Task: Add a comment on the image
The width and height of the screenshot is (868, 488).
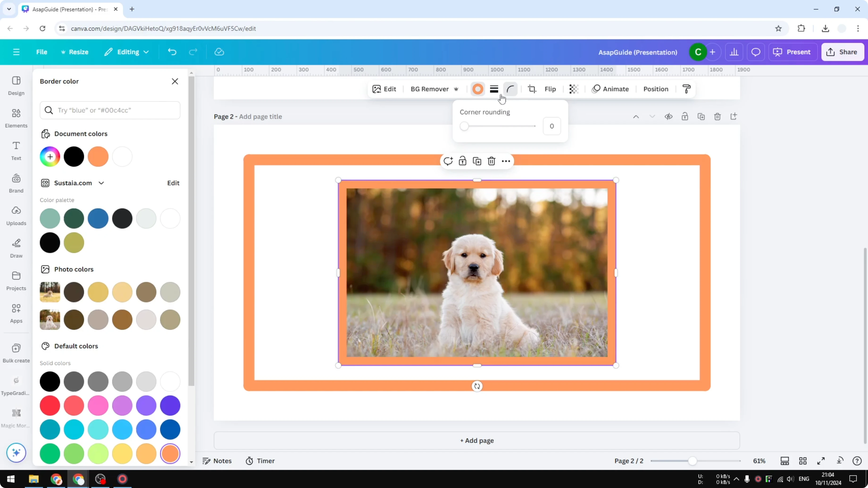Action: click(448, 161)
